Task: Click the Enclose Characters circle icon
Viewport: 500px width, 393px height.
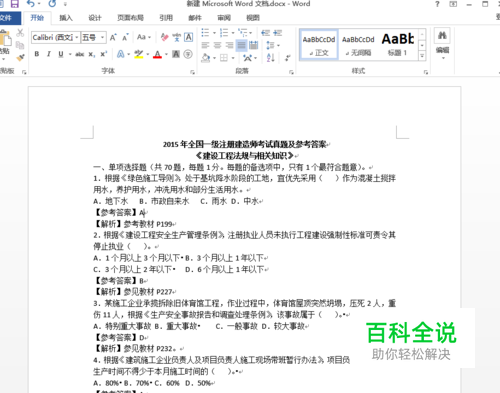Action: point(188,54)
